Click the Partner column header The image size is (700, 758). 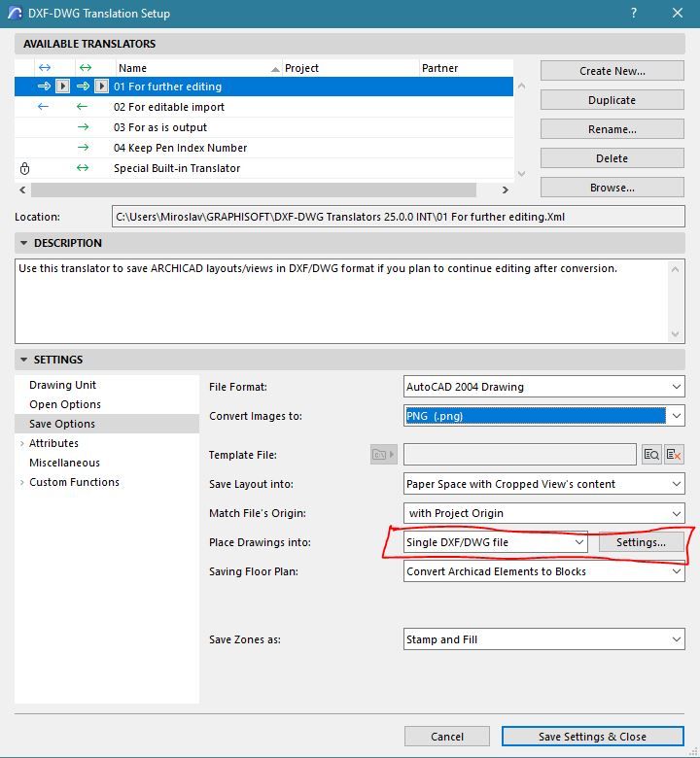tap(467, 68)
